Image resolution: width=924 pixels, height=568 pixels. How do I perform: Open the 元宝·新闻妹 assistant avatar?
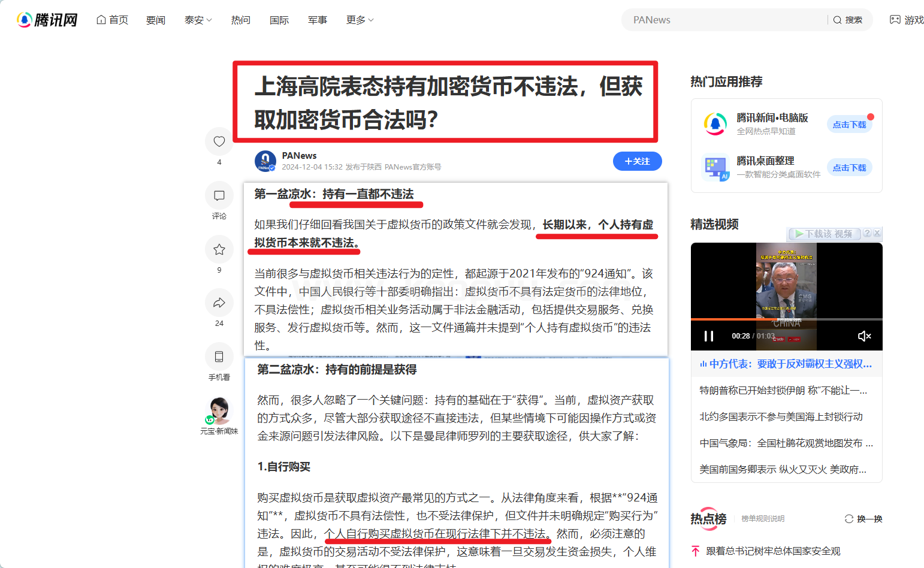219,411
